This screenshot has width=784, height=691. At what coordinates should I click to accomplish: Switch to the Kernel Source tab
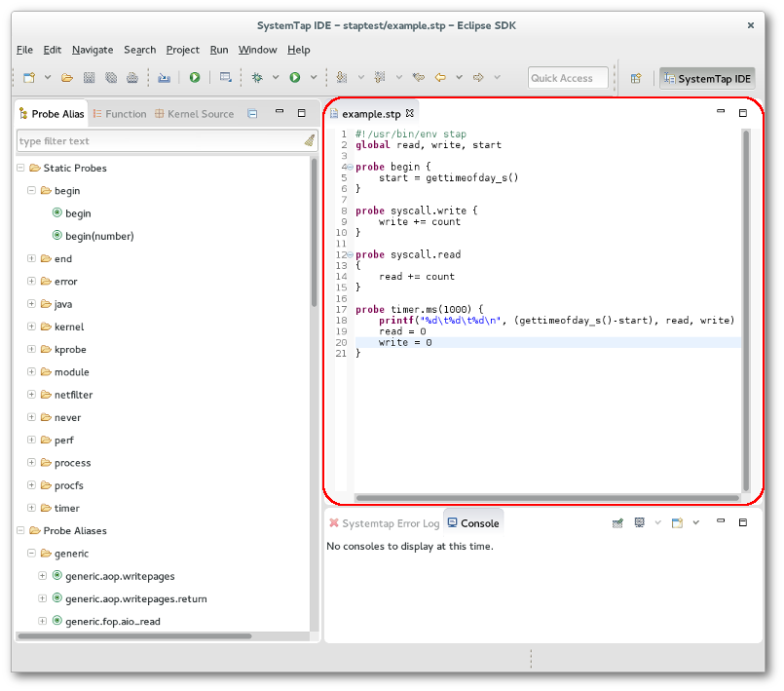tap(195, 114)
